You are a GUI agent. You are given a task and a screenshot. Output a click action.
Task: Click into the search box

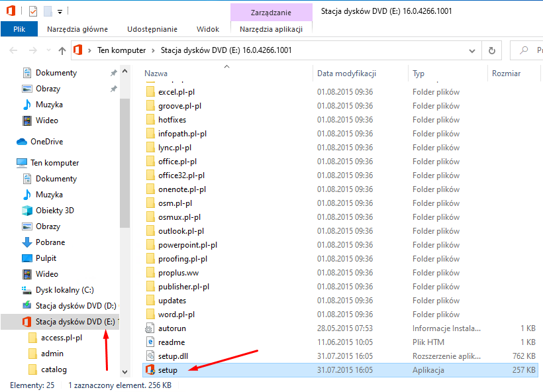pyautogui.click(x=526, y=50)
